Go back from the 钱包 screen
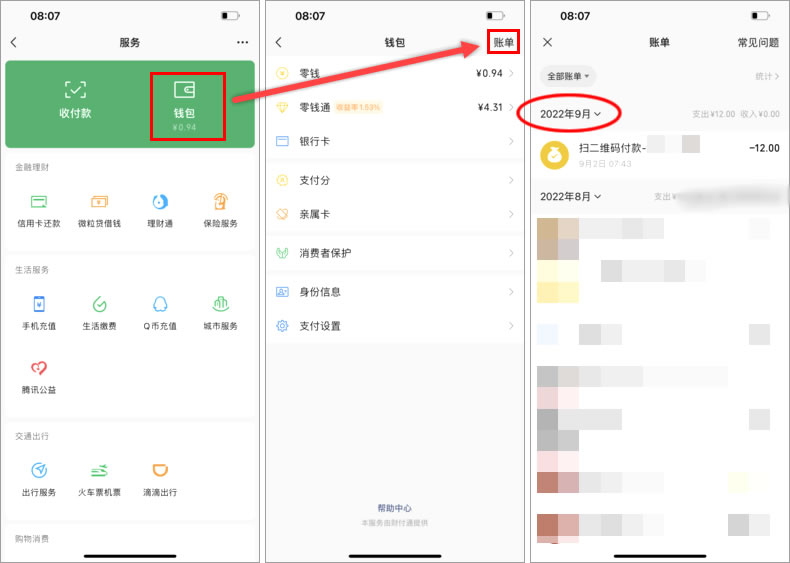 coord(279,42)
